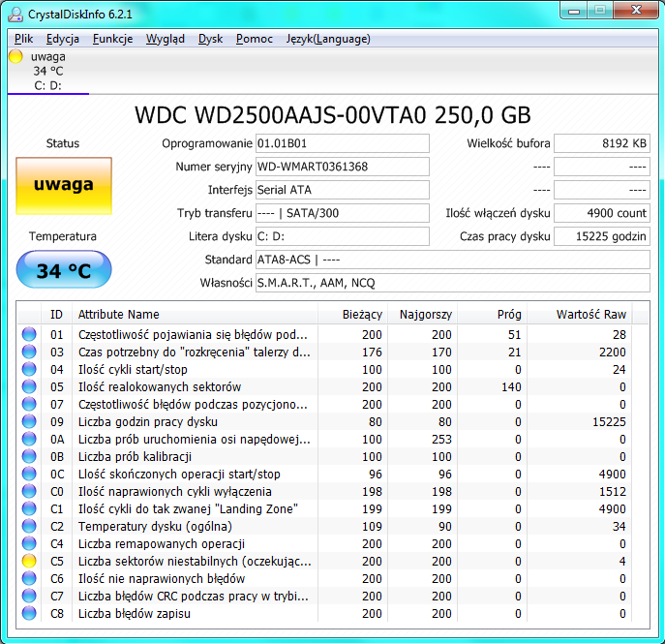Image resolution: width=665 pixels, height=644 pixels.
Task: Click status circle for attribute 01
Action: [x=29, y=334]
